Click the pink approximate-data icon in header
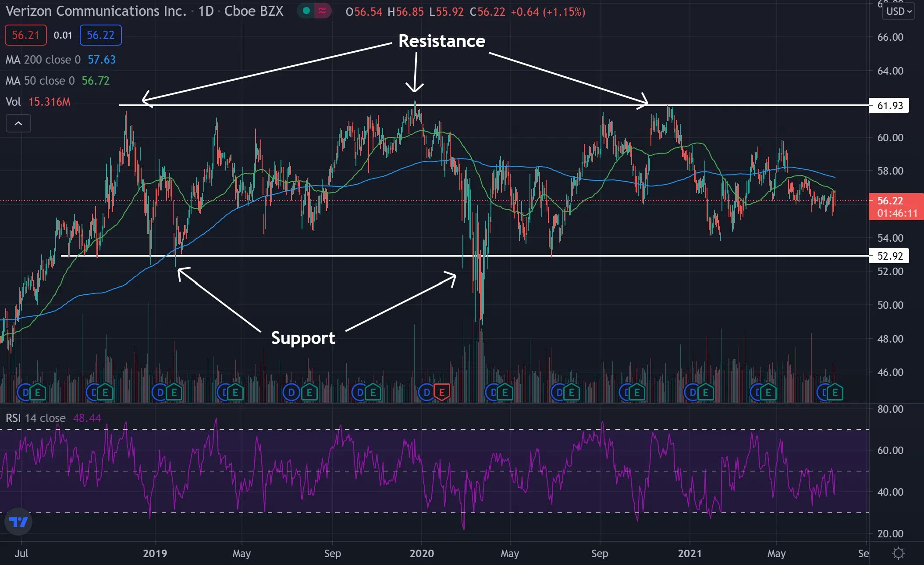 pyautogui.click(x=322, y=11)
